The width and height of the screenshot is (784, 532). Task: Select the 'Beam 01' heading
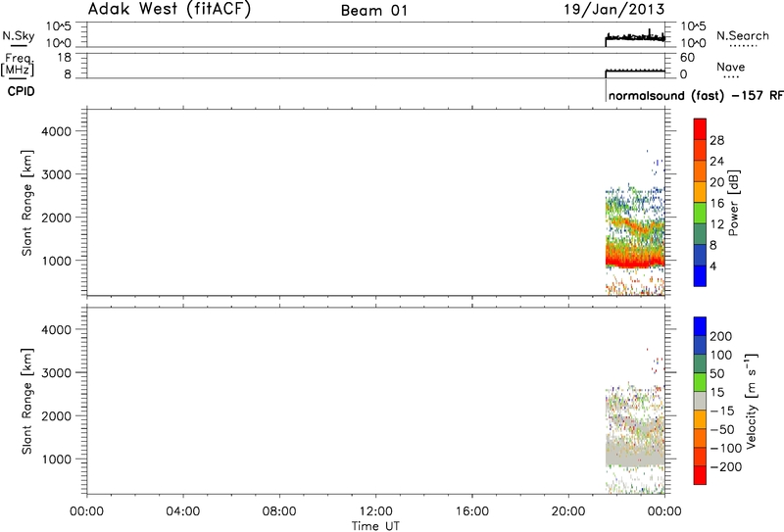[x=374, y=10]
